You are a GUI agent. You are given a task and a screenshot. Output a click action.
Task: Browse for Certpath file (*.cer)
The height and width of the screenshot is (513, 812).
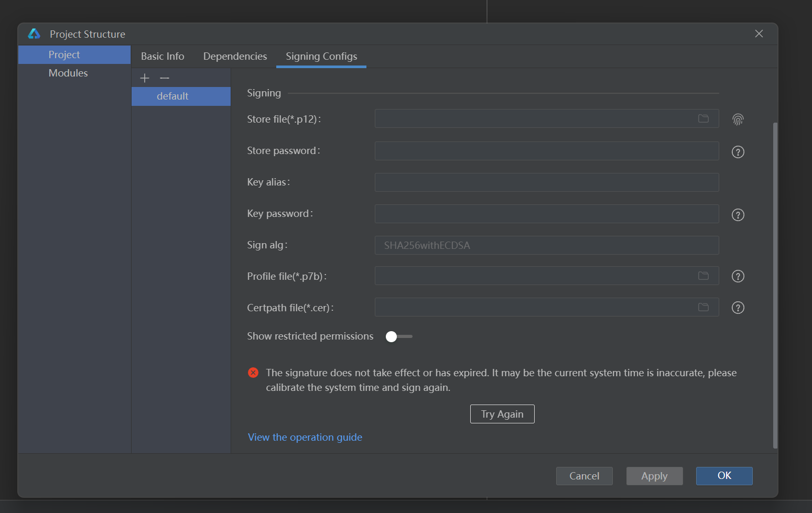[703, 308]
